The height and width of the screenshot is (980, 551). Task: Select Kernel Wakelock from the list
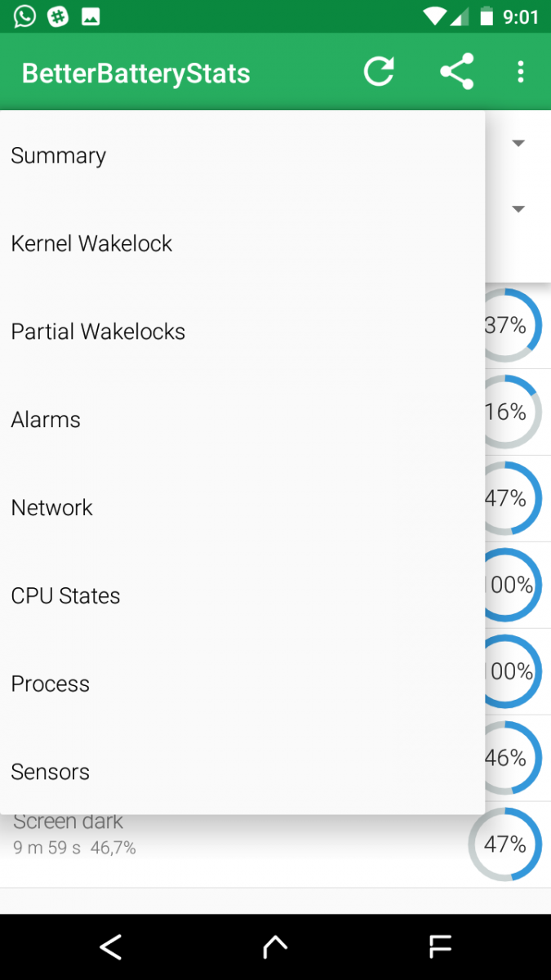tap(91, 243)
